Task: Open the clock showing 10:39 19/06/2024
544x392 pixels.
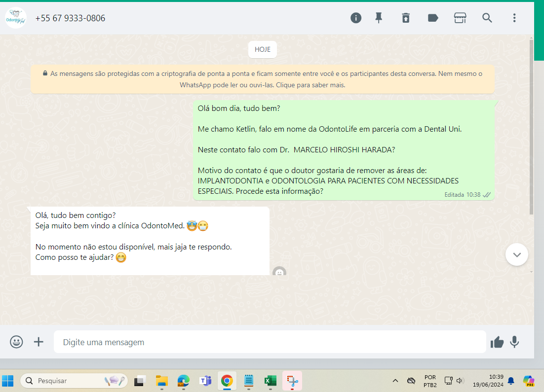Action: point(488,381)
